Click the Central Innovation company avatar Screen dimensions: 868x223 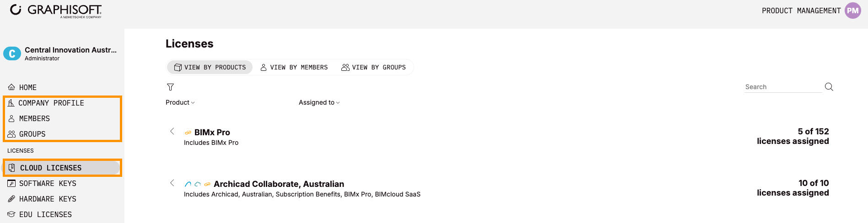12,53
